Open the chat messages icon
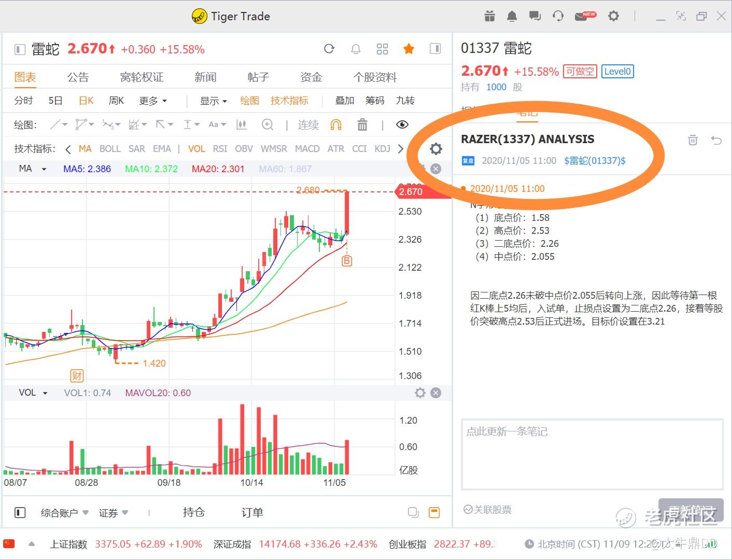The height and width of the screenshot is (560, 732). coord(534,16)
